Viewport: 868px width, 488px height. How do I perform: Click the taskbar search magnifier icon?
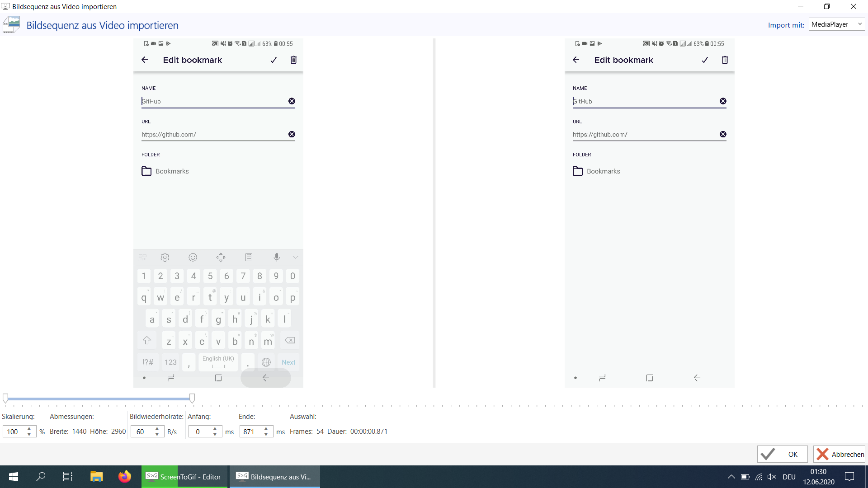[x=41, y=477]
